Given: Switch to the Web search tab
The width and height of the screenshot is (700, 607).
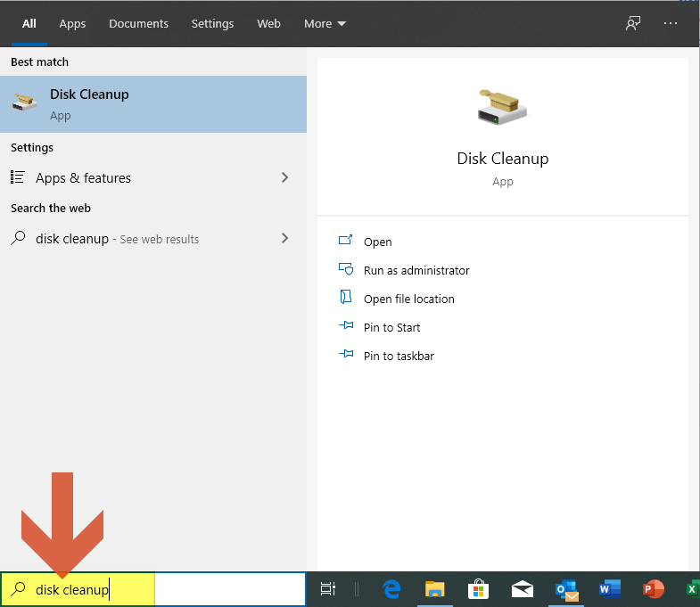Looking at the screenshot, I should [268, 24].
